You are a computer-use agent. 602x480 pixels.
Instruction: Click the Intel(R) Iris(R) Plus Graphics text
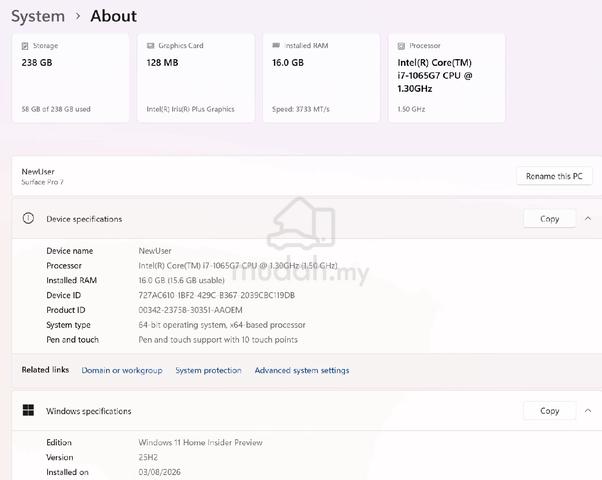190,109
